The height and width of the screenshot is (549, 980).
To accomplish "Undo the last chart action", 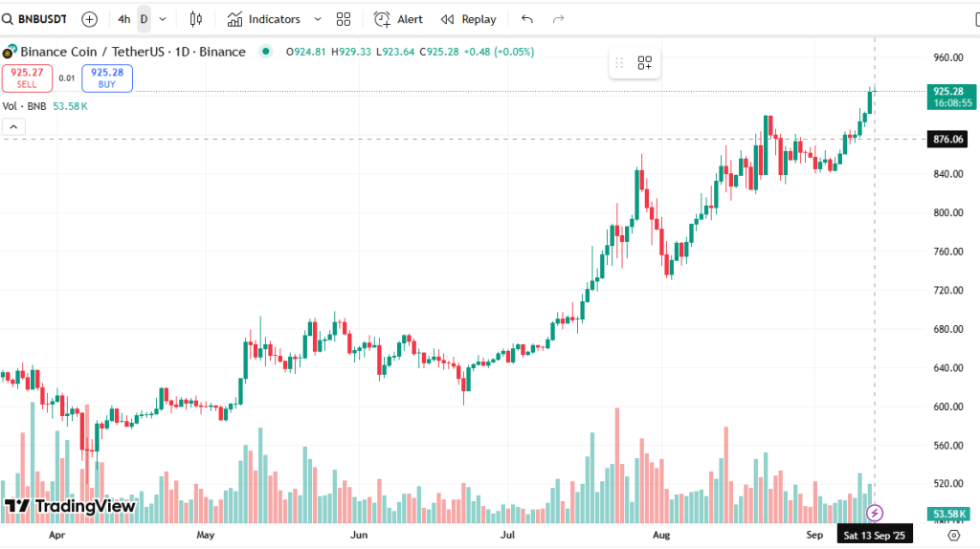I will [527, 19].
